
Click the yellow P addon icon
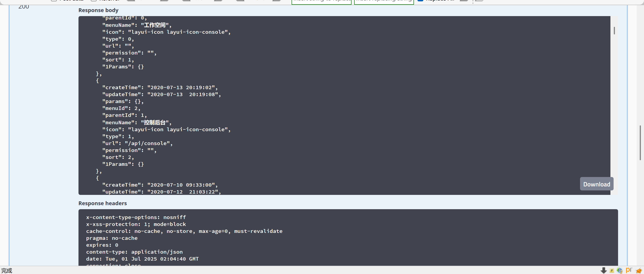(x=612, y=270)
